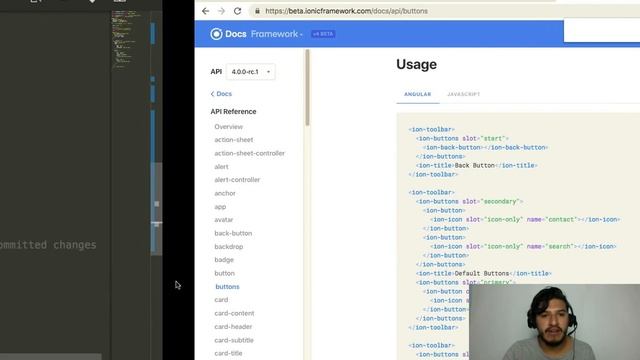The image size is (640, 360).
Task: Open the card API page
Action: 221,300
